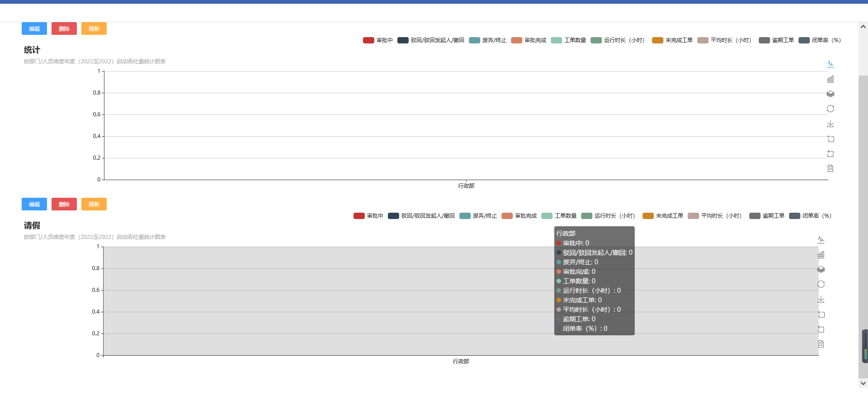868x405 pixels.
Task: Click 行政部 axis label under 请假 chart
Action: click(461, 362)
